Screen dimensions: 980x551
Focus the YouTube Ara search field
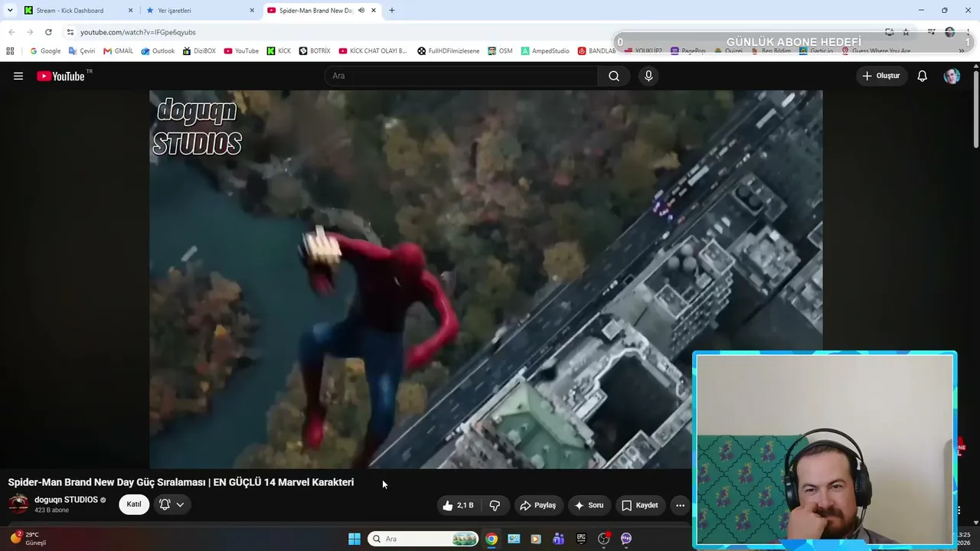pyautogui.click(x=461, y=76)
